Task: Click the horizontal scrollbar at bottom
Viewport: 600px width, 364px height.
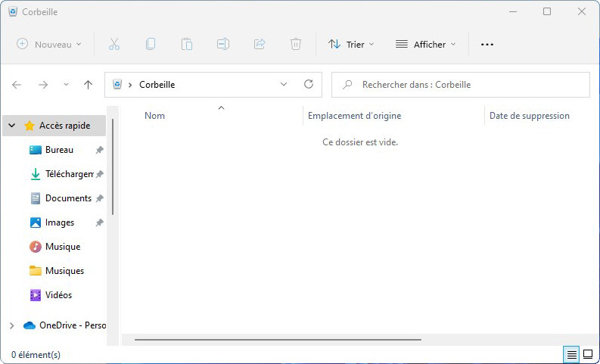Action: coord(278,340)
